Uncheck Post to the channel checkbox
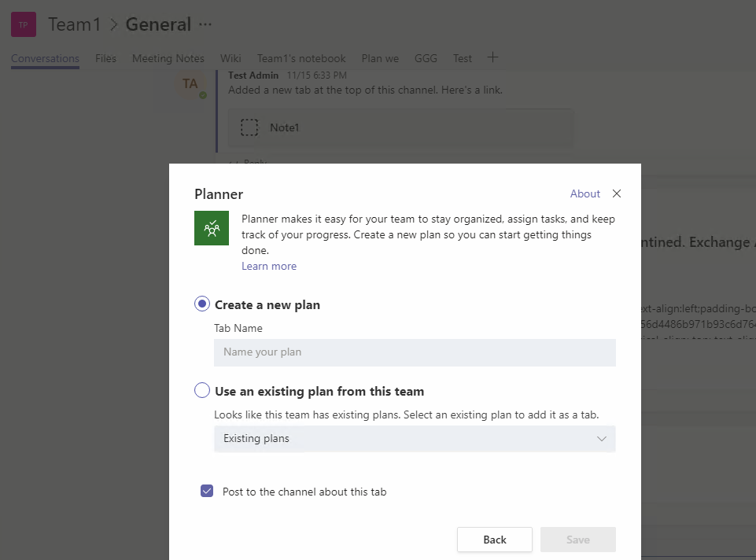Screen dimensions: 756x560 [x=207, y=491]
